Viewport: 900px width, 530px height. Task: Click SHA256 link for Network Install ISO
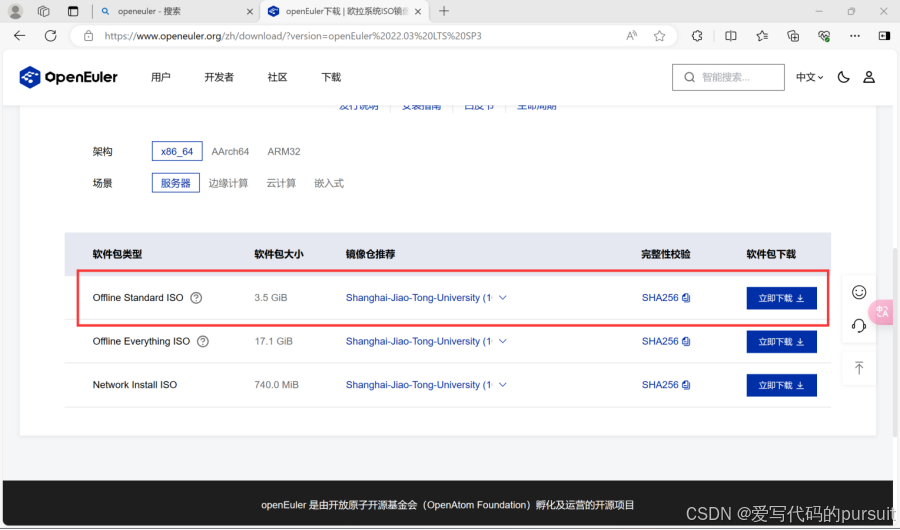pyautogui.click(x=660, y=385)
